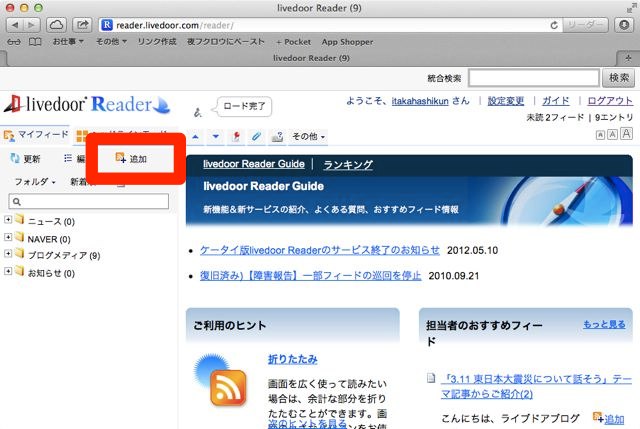
Task: Click the リンク作成 bookmark
Action: tap(157, 42)
